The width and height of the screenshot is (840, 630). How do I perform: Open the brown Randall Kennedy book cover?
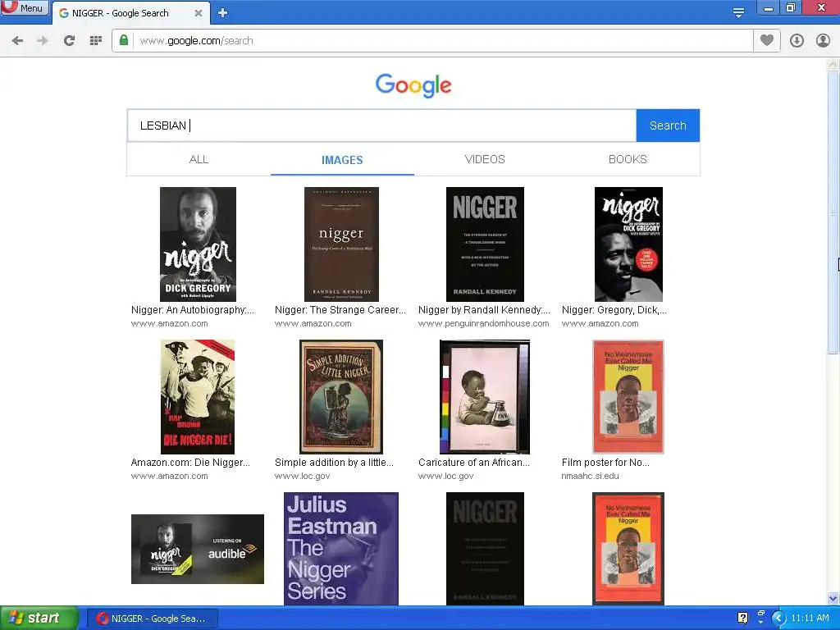pos(341,244)
